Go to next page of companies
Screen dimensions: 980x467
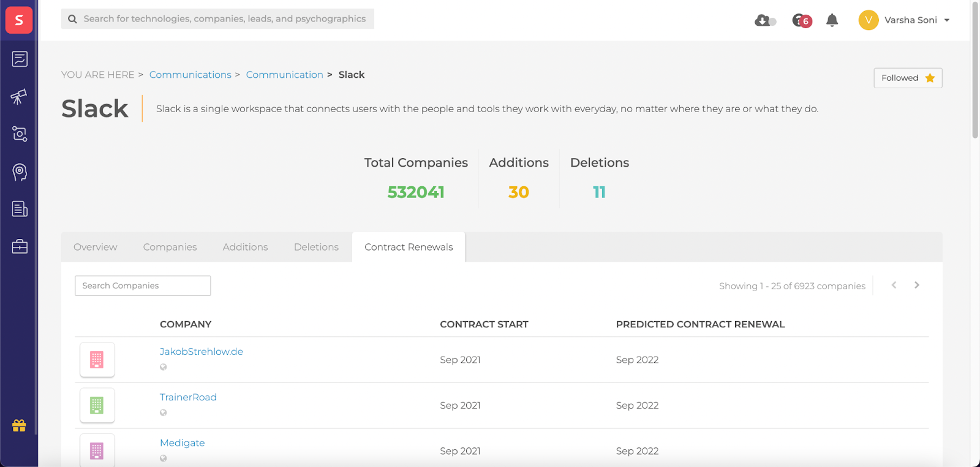pos(917,285)
